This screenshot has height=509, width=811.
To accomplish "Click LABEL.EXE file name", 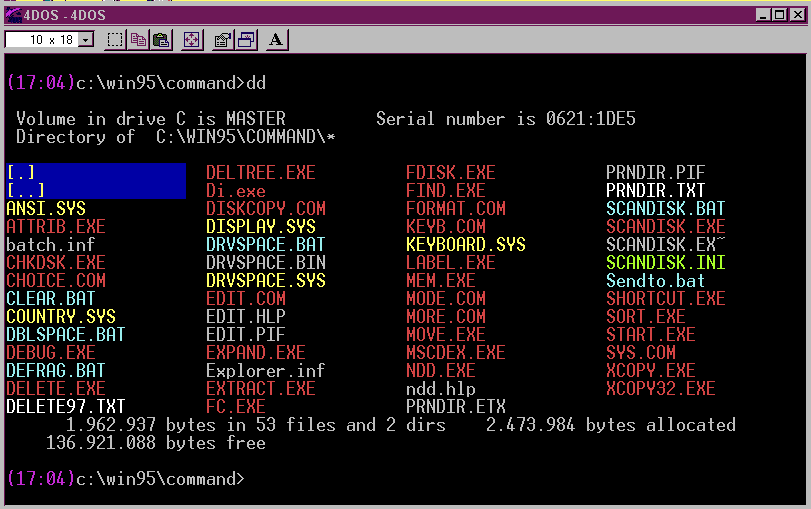I will pyautogui.click(x=450, y=262).
